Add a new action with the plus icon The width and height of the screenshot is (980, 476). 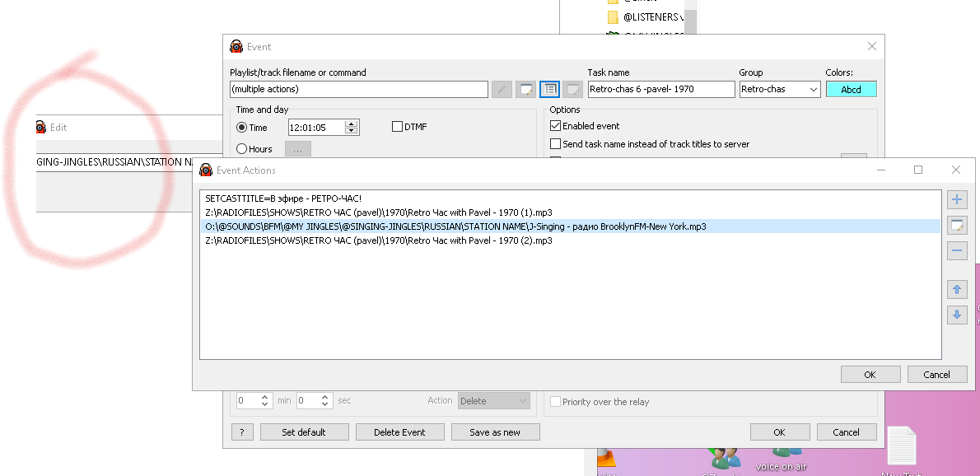(957, 200)
